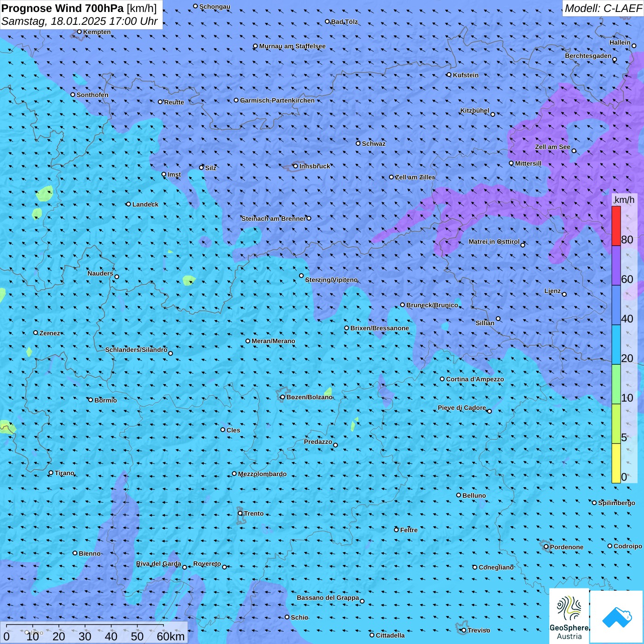Click the 'Schlanders/Silandro' label
Screen dimensions: 644x644
(136, 350)
